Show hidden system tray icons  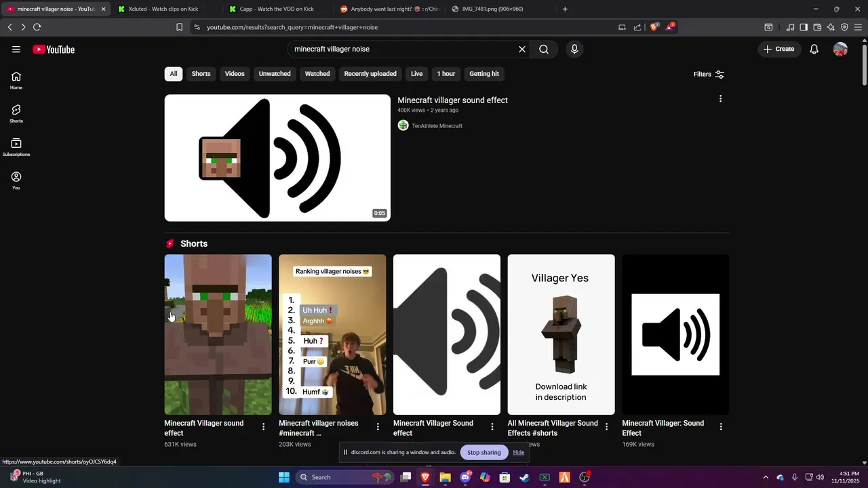click(766, 477)
